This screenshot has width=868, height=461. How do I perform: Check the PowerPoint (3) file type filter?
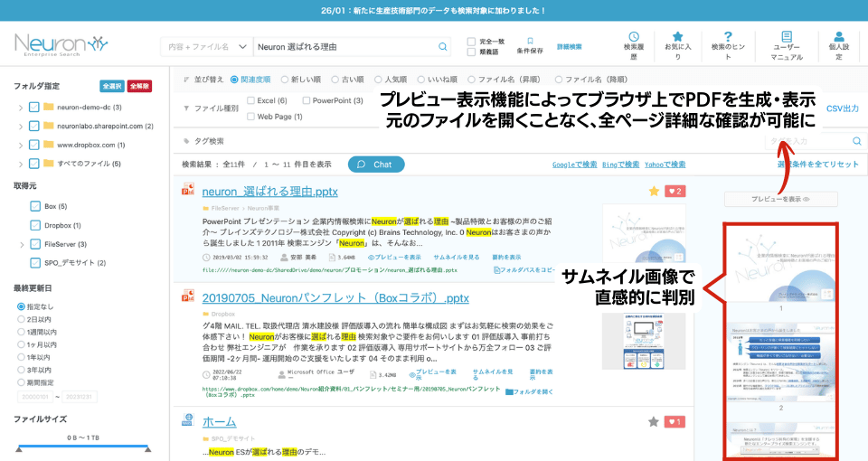tap(307, 100)
